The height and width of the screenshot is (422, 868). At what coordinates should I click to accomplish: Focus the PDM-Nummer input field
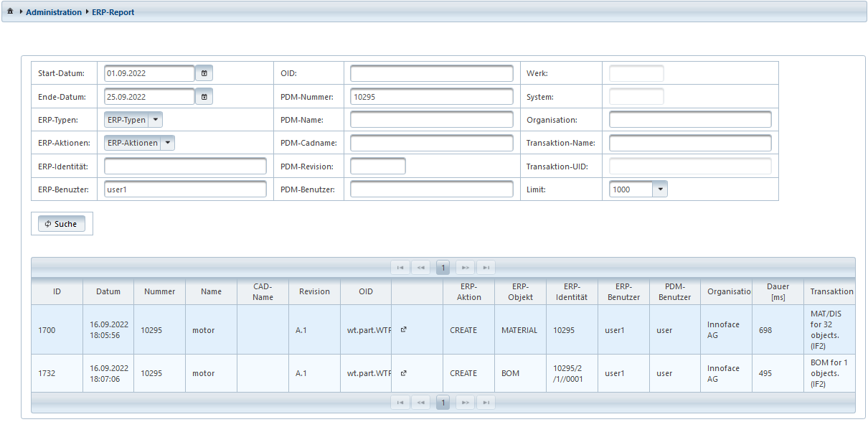point(431,97)
